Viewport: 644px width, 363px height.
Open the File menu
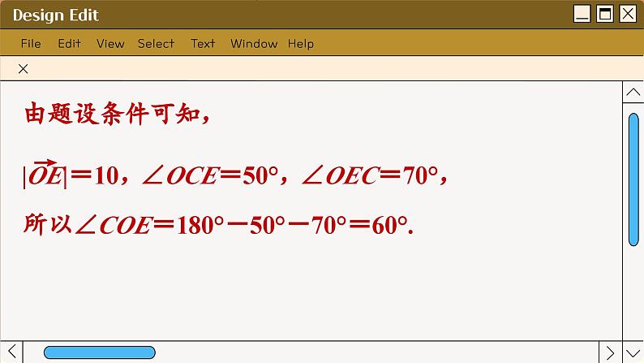click(31, 44)
